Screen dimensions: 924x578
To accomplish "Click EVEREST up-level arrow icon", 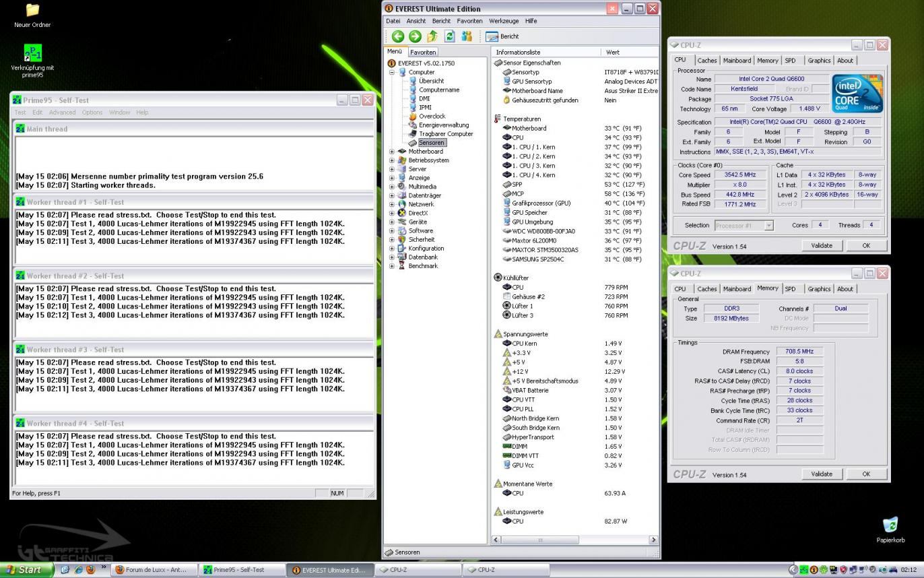I will click(x=432, y=36).
